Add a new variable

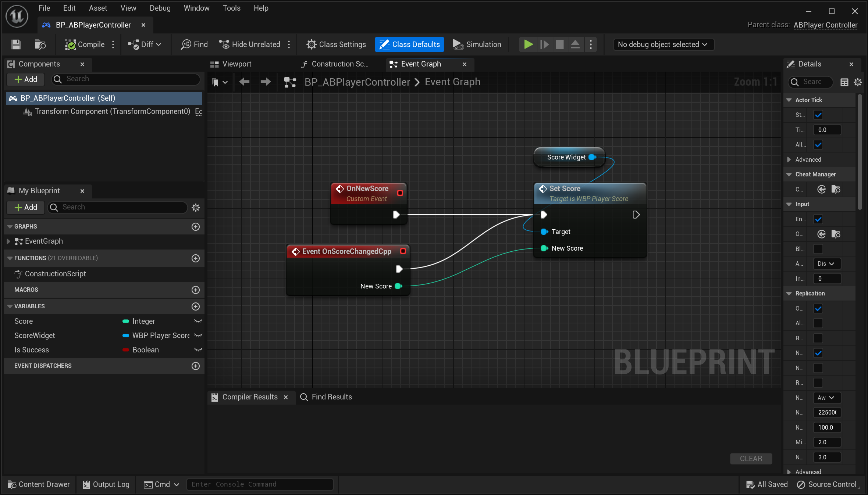(196, 306)
